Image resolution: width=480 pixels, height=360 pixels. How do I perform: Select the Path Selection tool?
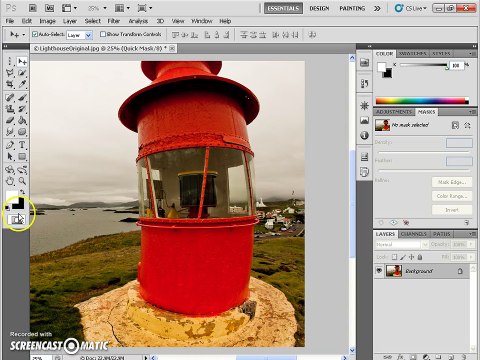[x=10, y=156]
